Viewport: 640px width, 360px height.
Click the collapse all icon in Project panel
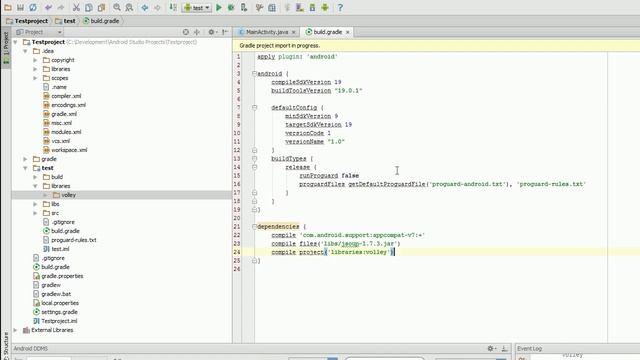[197, 32]
